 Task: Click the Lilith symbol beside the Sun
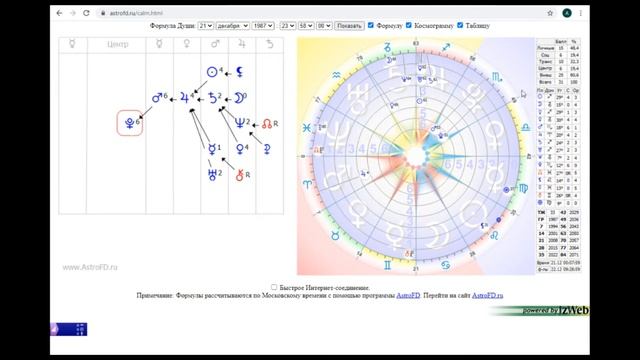[x=240, y=72]
